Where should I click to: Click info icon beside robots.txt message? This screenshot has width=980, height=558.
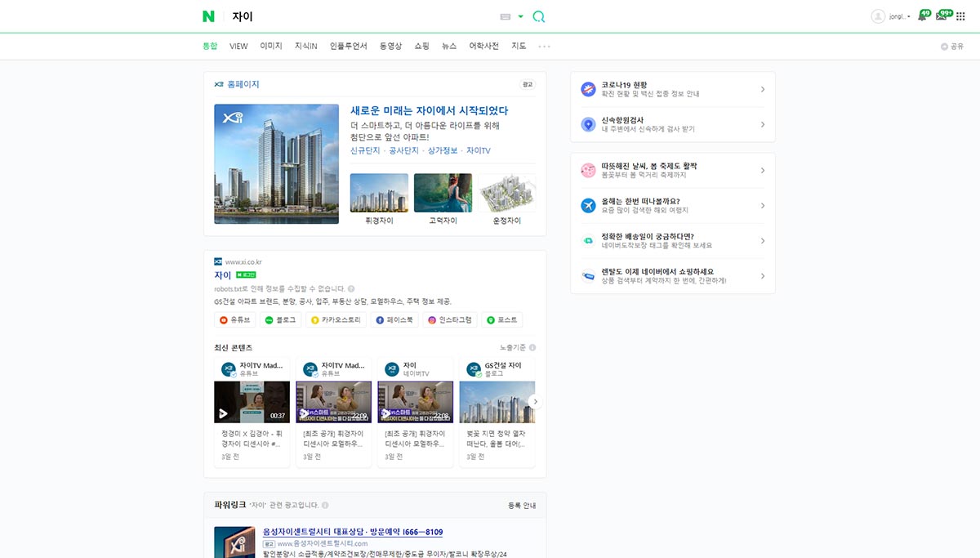(351, 288)
